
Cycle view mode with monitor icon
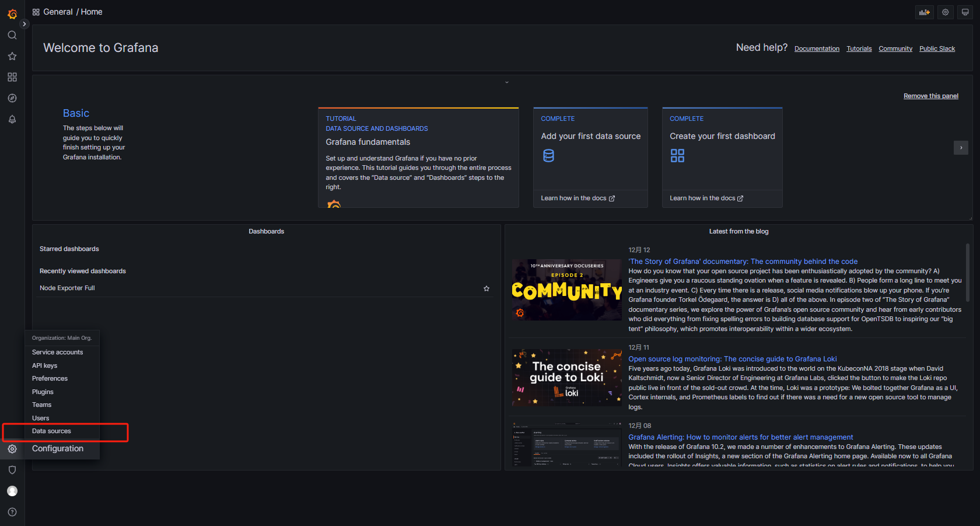(x=965, y=12)
